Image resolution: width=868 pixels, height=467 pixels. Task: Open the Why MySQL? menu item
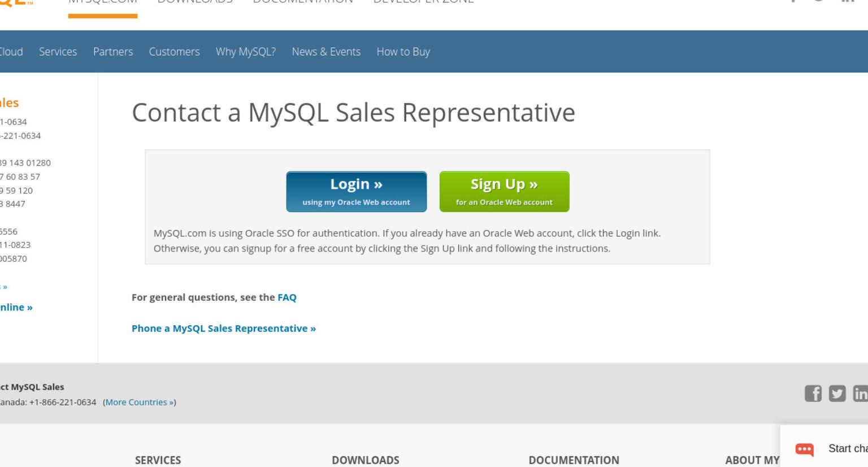click(246, 51)
